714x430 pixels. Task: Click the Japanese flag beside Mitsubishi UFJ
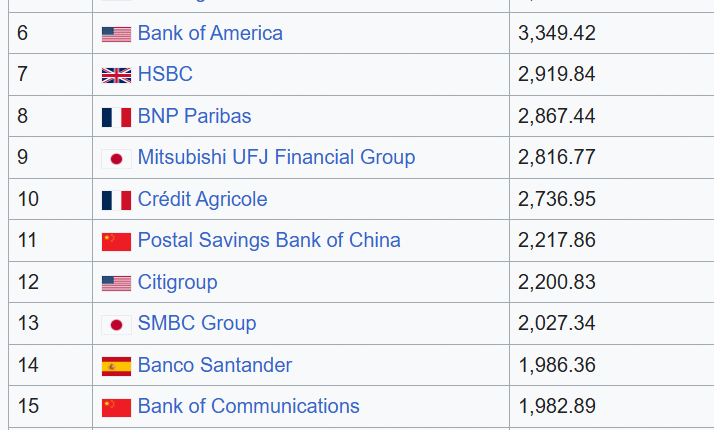[x=116, y=158]
